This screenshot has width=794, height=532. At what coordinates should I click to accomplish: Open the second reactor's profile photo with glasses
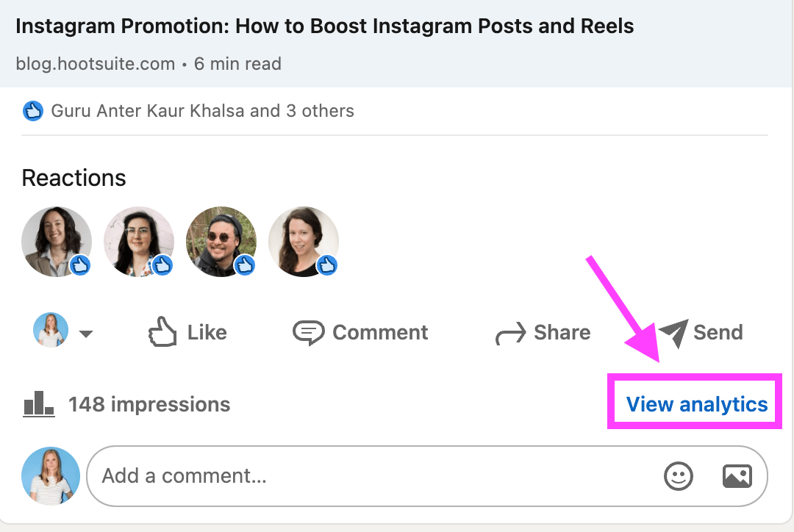139,242
